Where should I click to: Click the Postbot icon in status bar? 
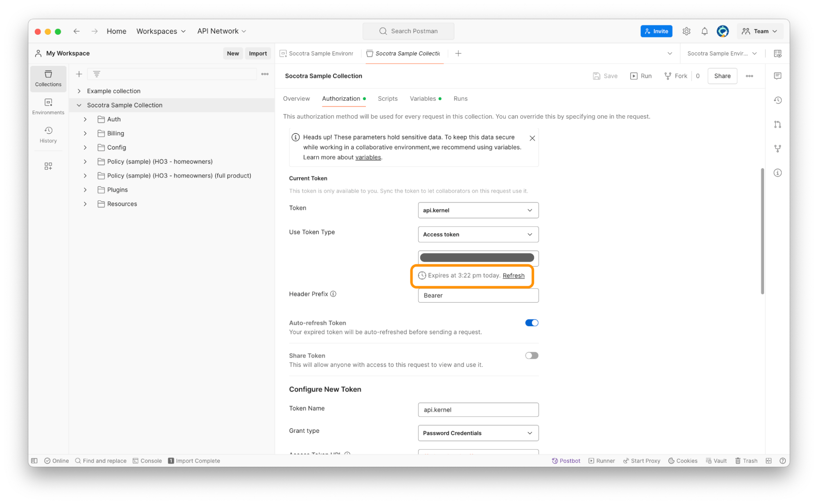pos(566,461)
